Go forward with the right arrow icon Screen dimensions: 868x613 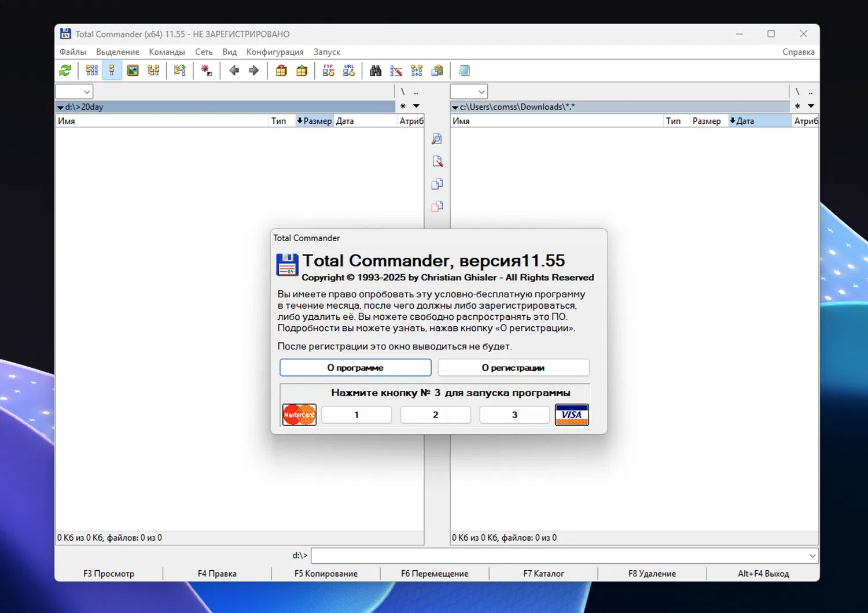pyautogui.click(x=254, y=71)
